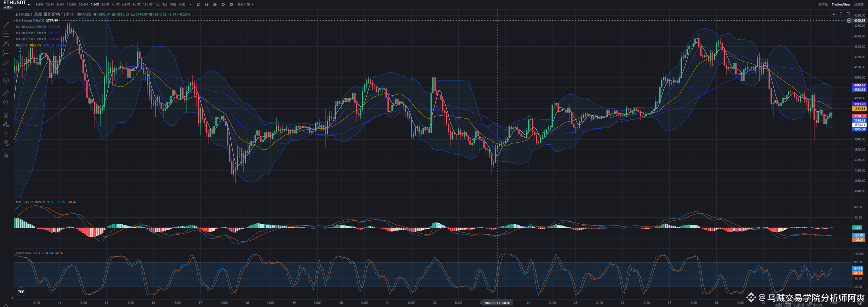Image resolution: width=868 pixels, height=307 pixels.
Task: Toggle lock all drawing tools
Action: click(x=6, y=133)
